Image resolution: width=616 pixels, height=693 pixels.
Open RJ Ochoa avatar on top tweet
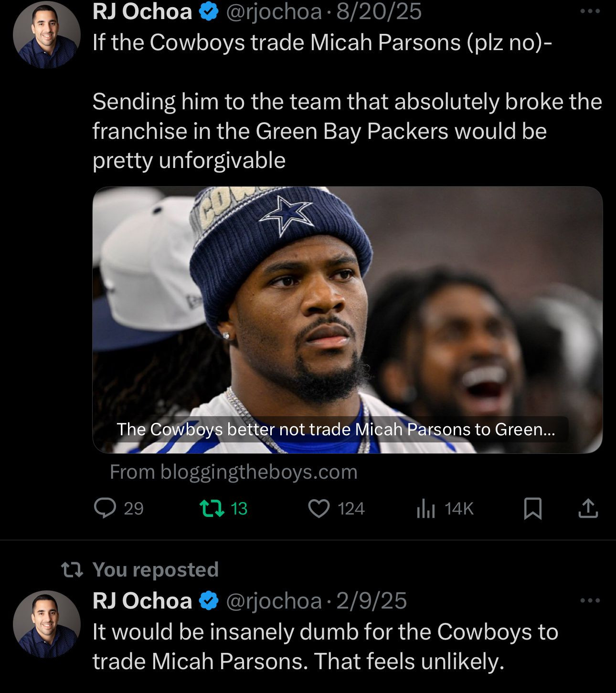click(x=46, y=35)
